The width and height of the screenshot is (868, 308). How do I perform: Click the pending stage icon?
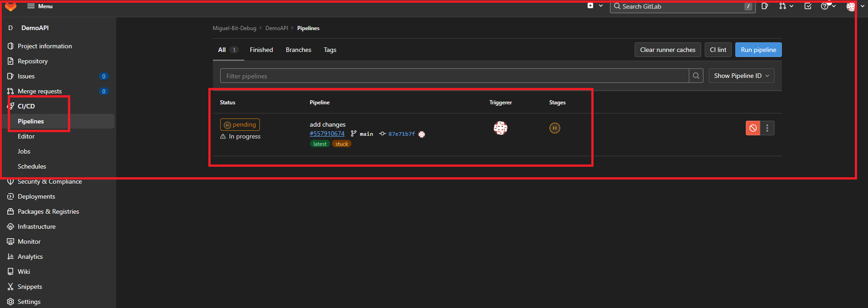[x=555, y=128]
